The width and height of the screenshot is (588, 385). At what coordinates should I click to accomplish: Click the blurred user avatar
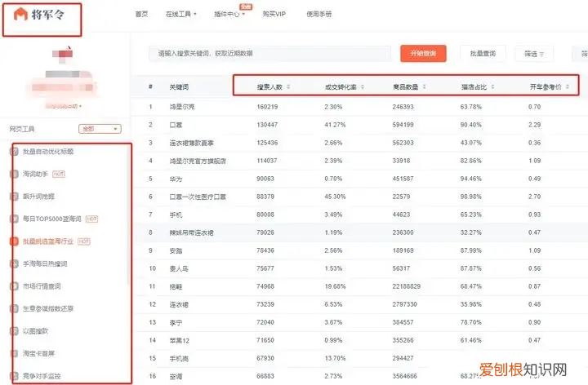(63, 54)
